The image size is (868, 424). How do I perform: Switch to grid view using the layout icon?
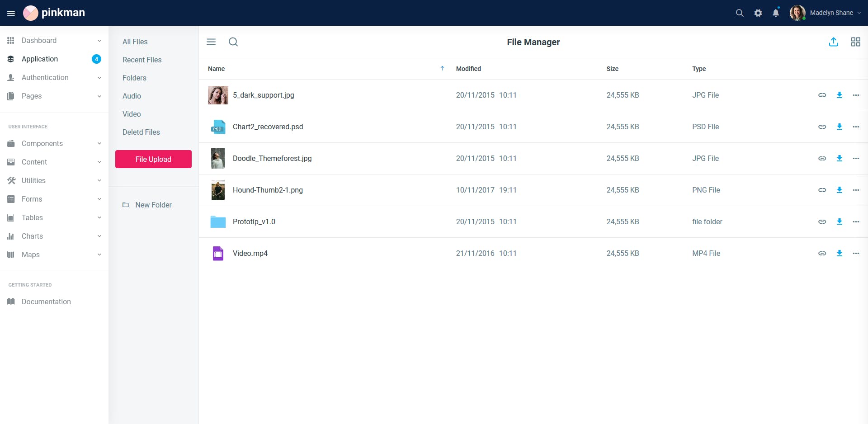[856, 42]
